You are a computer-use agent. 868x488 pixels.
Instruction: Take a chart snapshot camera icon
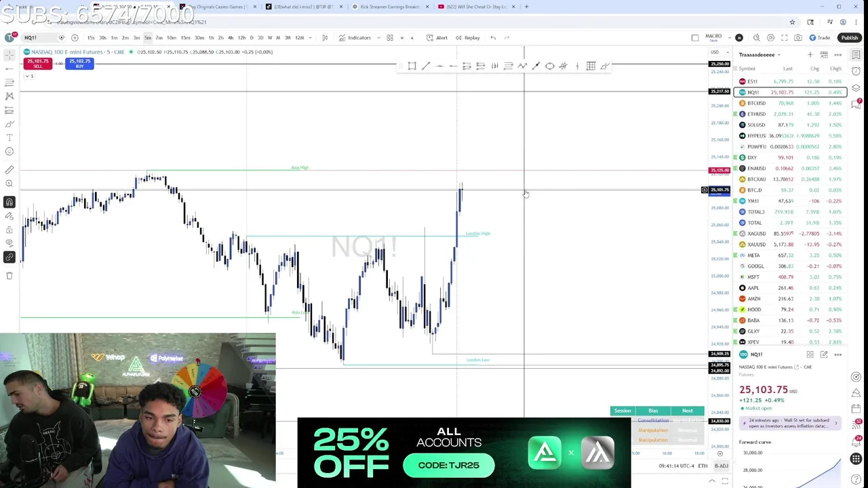[x=798, y=37]
